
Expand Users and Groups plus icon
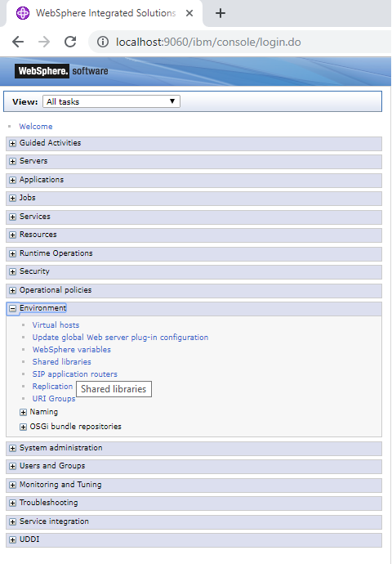12,466
